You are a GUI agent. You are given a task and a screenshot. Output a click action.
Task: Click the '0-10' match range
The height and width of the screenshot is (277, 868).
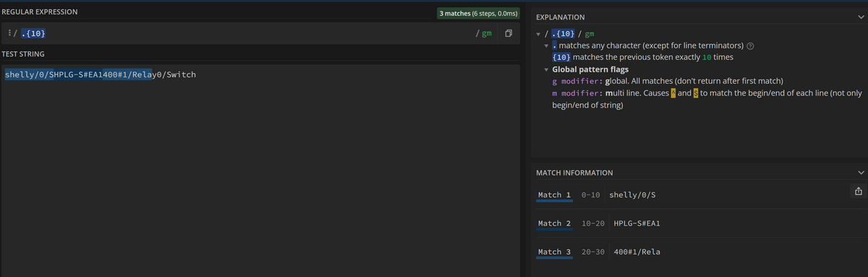pyautogui.click(x=591, y=195)
